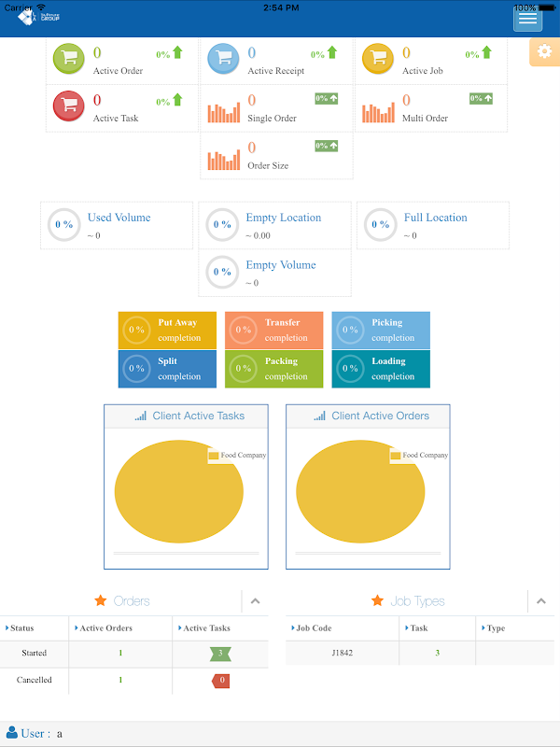The image size is (560, 747).
Task: Click the Order Size bar chart icon
Action: 224,160
